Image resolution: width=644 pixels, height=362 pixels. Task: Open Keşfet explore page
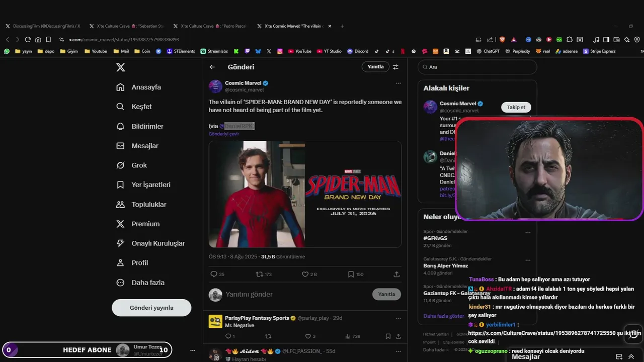tap(134, 107)
